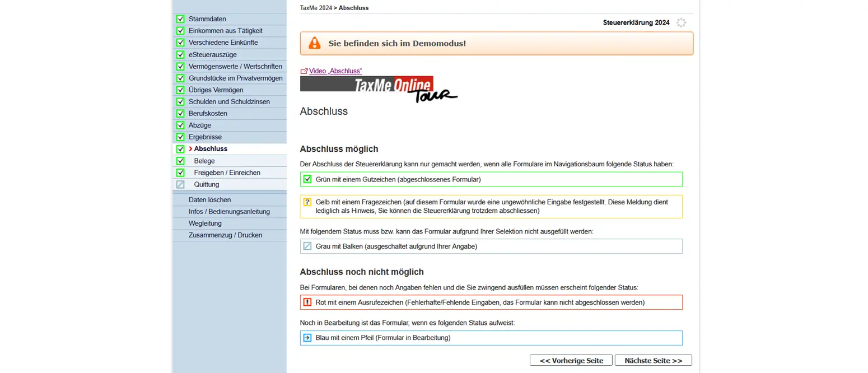
Task: Click the yellow question mark legend icon
Action: pos(307,202)
